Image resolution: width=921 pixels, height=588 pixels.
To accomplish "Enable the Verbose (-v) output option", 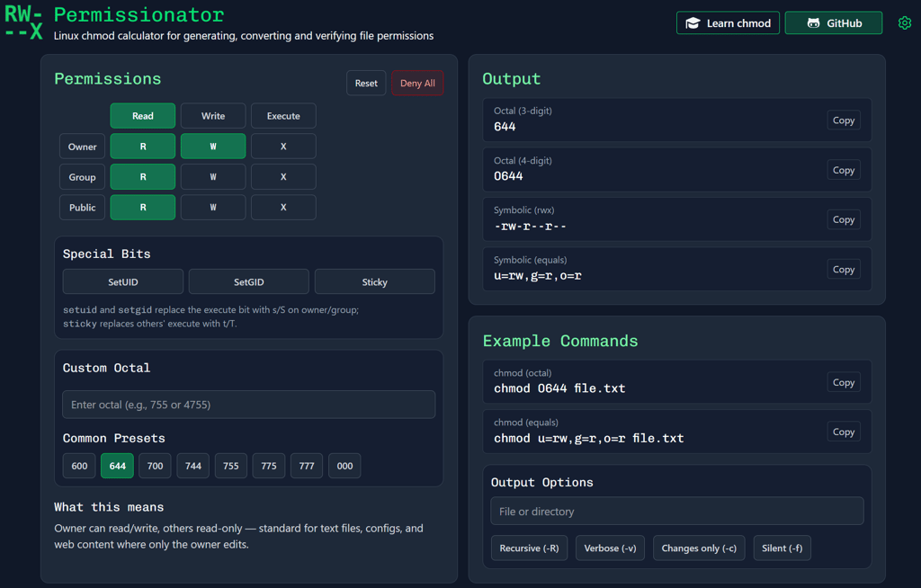I will (610, 548).
